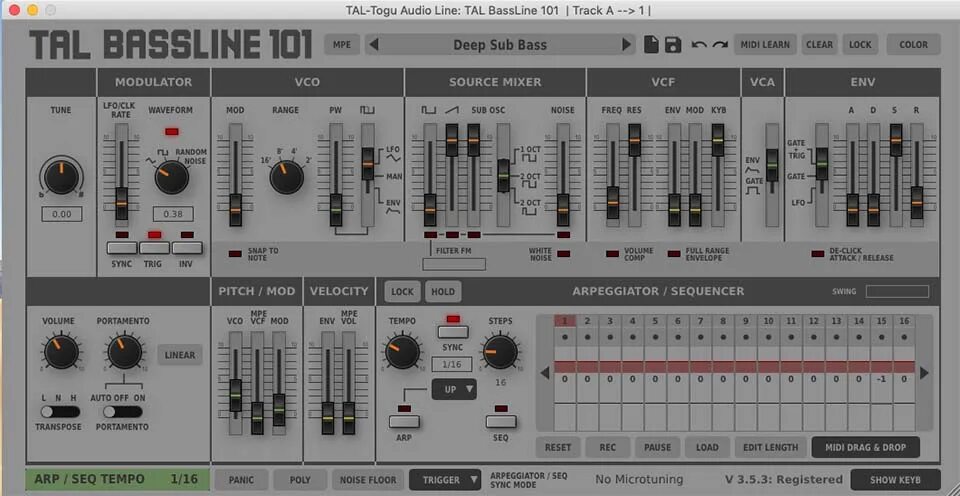
Task: Click the sequencer REC button
Action: coord(608,448)
